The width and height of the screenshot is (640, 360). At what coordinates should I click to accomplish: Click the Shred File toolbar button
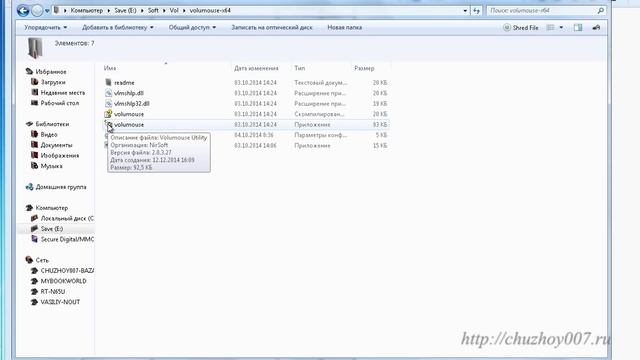[x=521, y=28]
